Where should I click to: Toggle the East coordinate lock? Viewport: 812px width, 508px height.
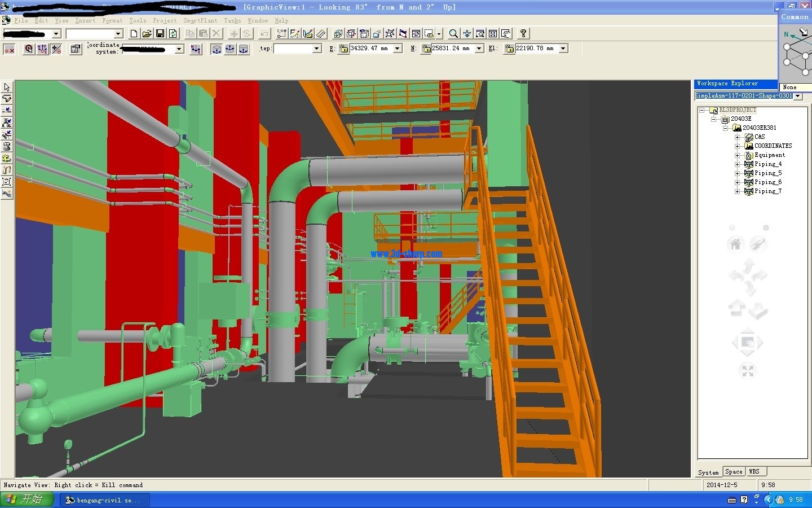[343, 49]
